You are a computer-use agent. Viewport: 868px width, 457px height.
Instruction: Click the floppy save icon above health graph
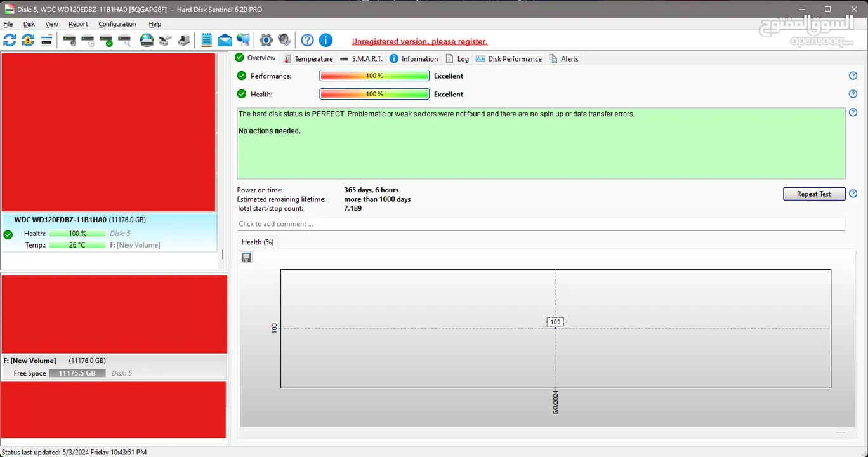click(246, 257)
